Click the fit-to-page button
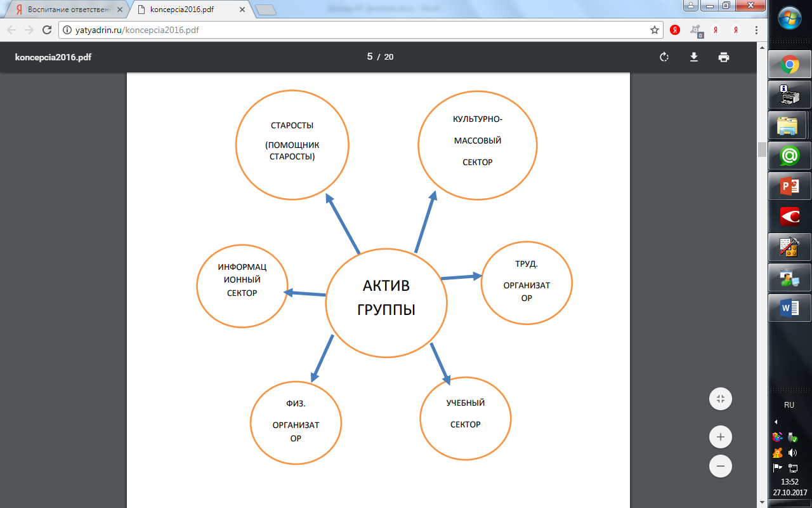This screenshot has width=812, height=508. click(x=721, y=399)
